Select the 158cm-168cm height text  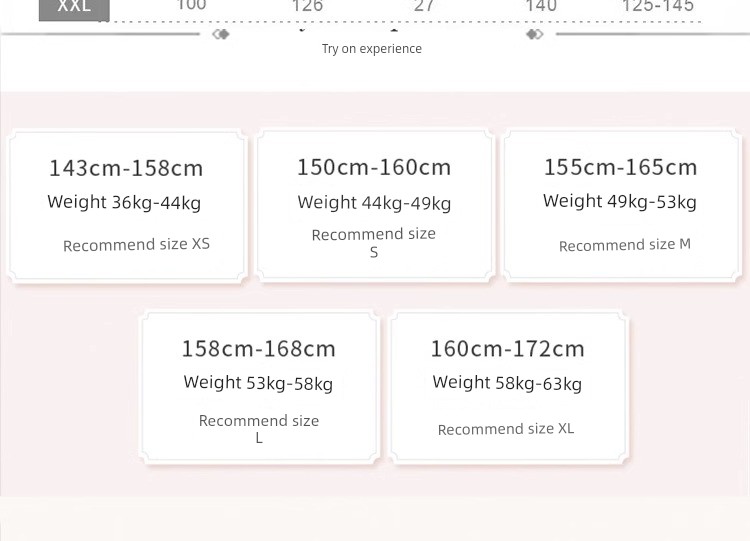pos(258,349)
